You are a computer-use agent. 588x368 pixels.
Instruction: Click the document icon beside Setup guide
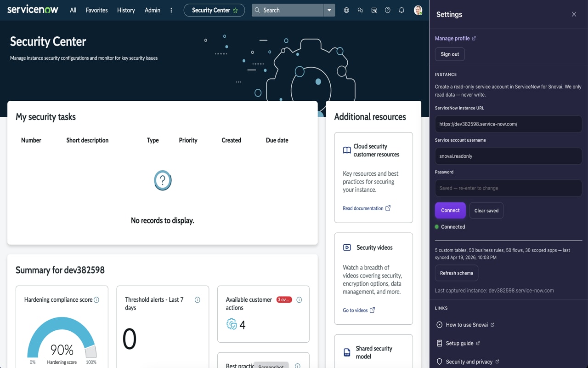439,343
